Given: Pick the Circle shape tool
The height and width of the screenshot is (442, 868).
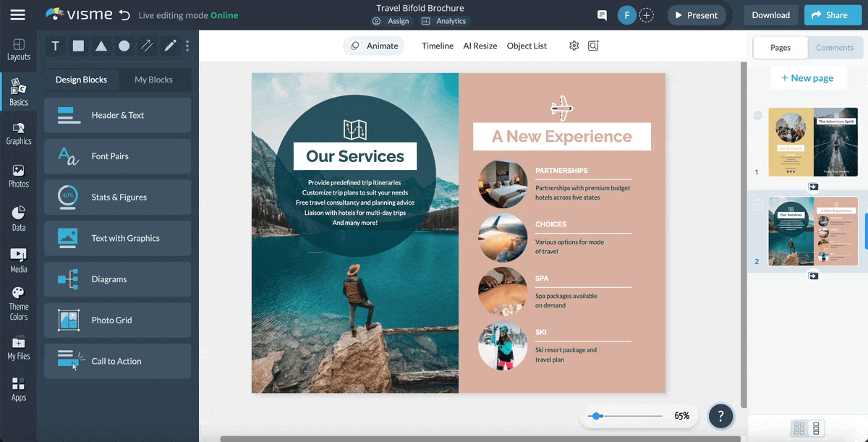Looking at the screenshot, I should coord(123,46).
